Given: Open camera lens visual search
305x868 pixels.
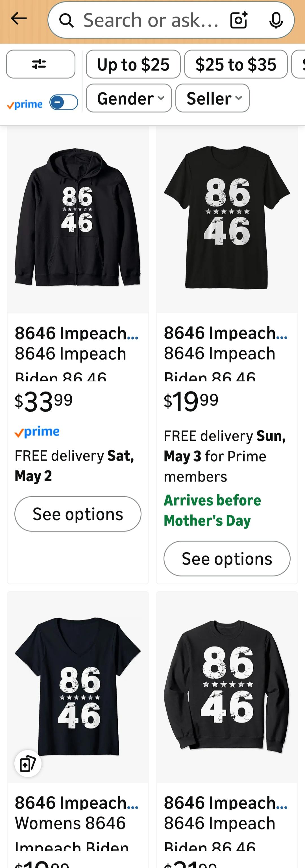Looking at the screenshot, I should pos(239,20).
